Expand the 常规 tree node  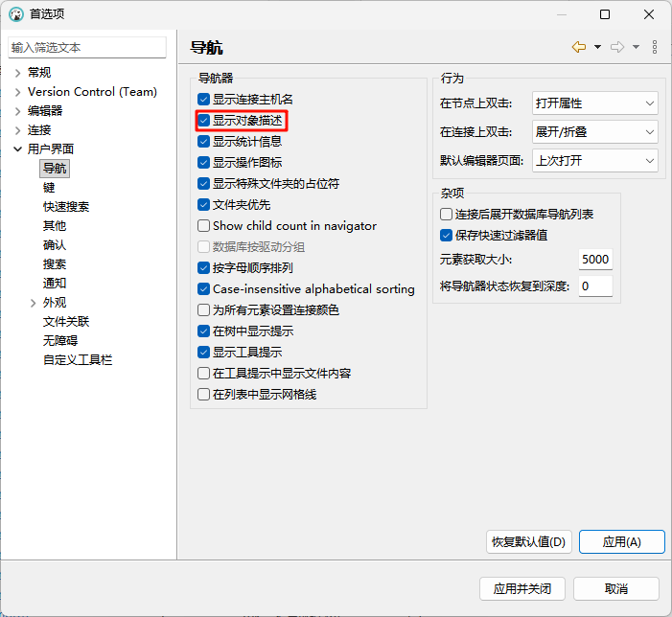[x=17, y=73]
